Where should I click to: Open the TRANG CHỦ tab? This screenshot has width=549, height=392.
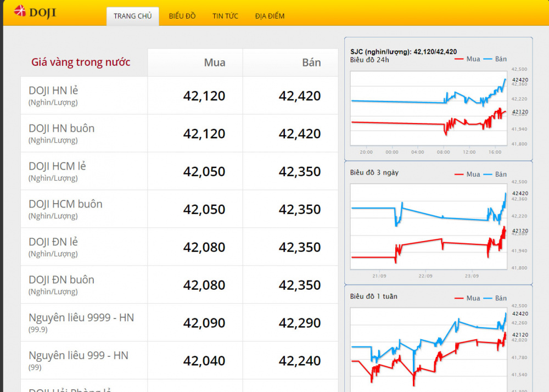pyautogui.click(x=133, y=16)
